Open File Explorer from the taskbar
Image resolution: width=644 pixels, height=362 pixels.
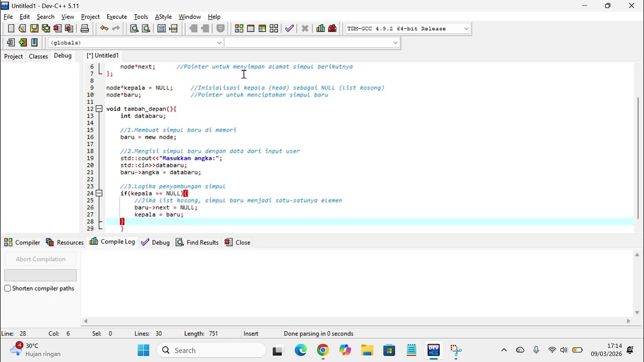coord(367,350)
